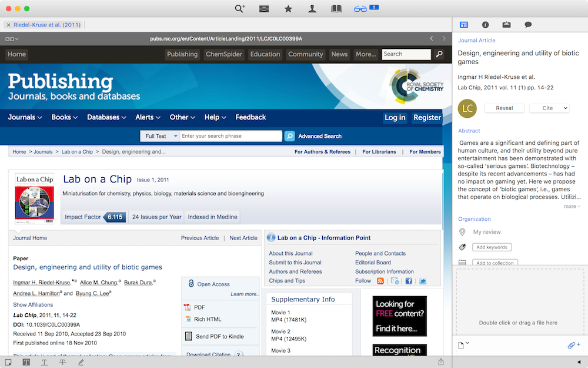Click the 'Enter your search phrase' field
The height and width of the screenshot is (368, 588).
click(x=230, y=136)
